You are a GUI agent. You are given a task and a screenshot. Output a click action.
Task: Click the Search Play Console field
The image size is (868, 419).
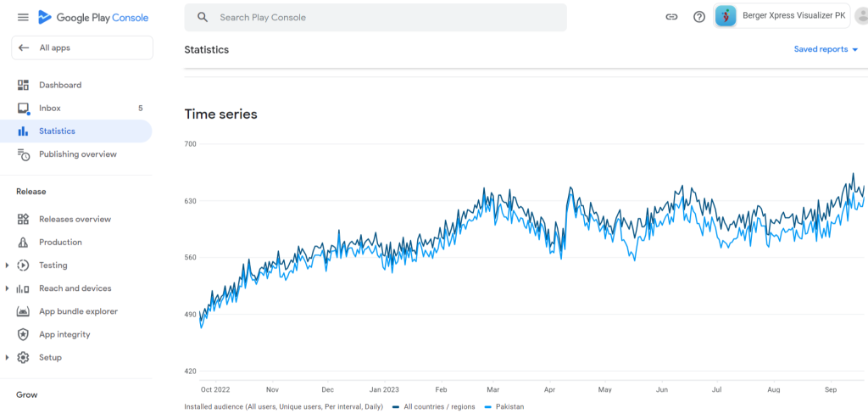pos(376,17)
